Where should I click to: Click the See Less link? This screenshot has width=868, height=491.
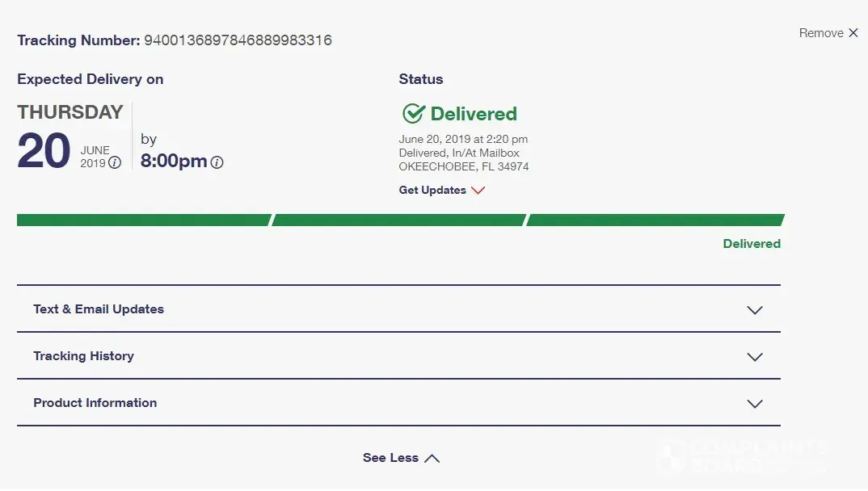pos(390,458)
